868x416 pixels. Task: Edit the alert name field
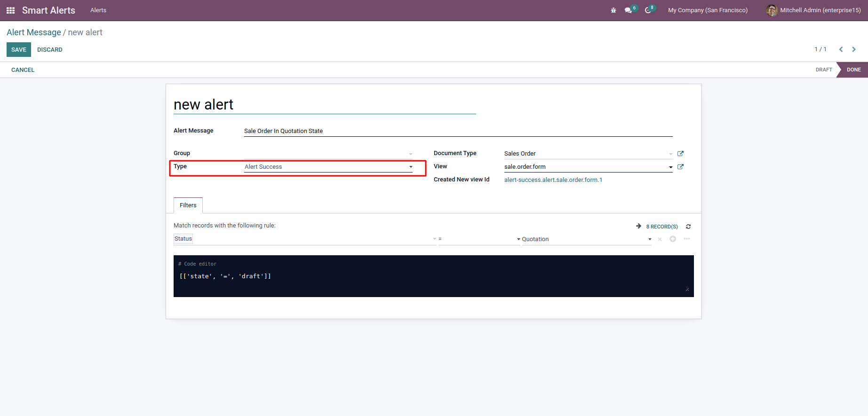tap(325, 104)
